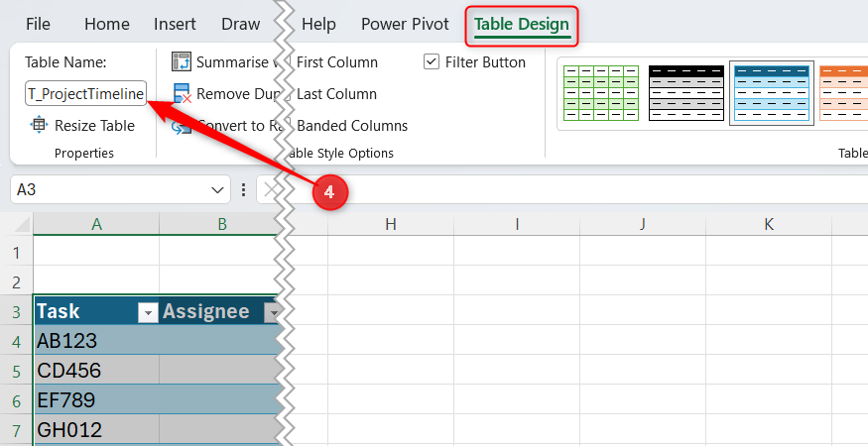Image resolution: width=868 pixels, height=446 pixels.
Task: Open the File tab
Action: click(39, 24)
